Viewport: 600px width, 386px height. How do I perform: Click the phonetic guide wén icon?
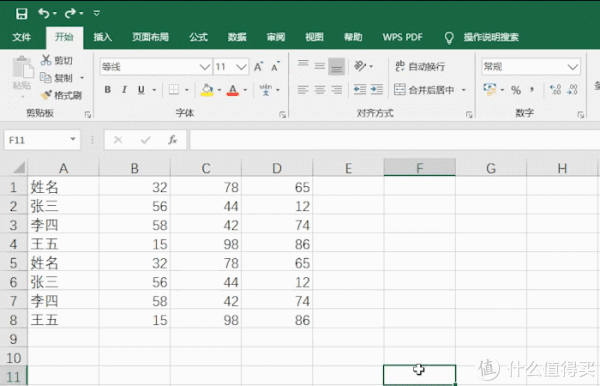[266, 90]
